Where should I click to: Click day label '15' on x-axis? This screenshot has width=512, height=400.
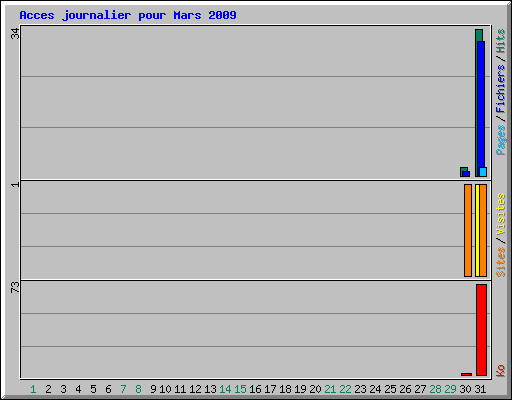(240, 389)
